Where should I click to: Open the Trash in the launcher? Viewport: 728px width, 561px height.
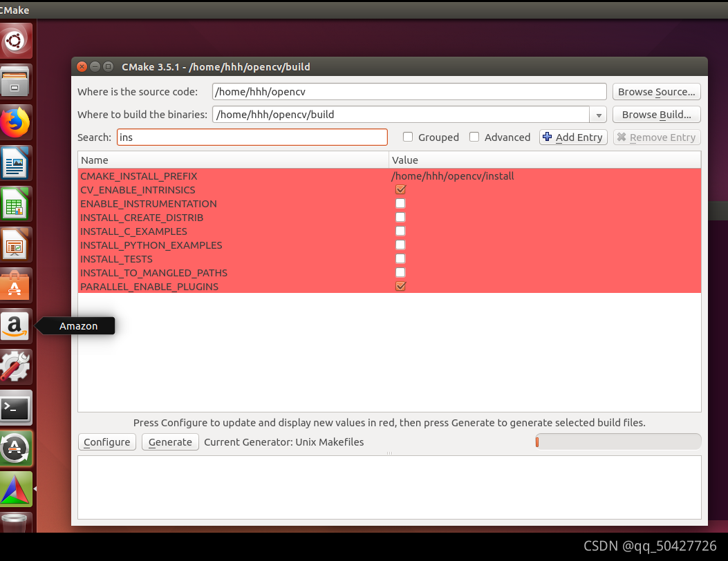15,522
